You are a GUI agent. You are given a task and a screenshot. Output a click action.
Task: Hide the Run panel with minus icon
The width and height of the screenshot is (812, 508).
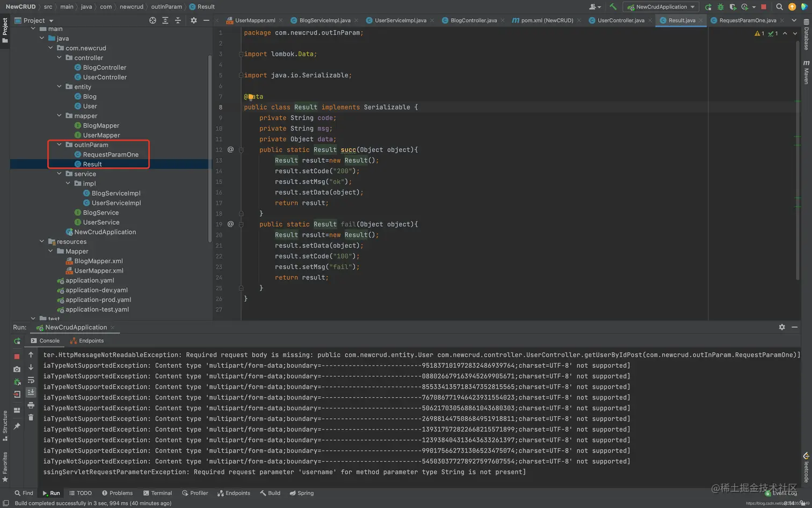tap(794, 327)
